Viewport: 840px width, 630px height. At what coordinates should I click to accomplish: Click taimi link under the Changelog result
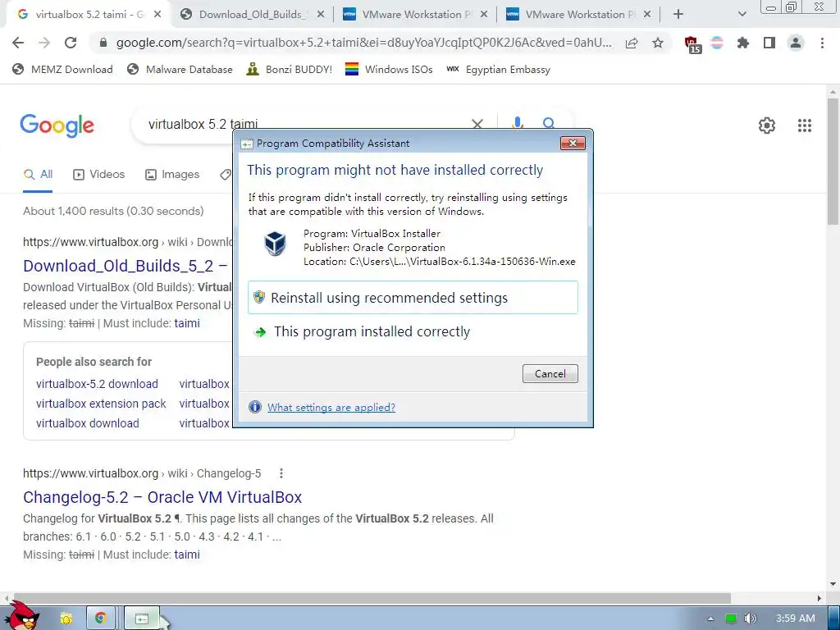(x=187, y=555)
